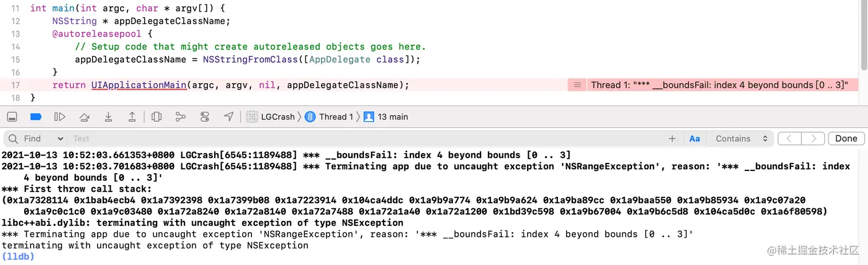The height and width of the screenshot is (265, 868).
Task: Click the Simulate Location arrow icon
Action: tap(228, 117)
